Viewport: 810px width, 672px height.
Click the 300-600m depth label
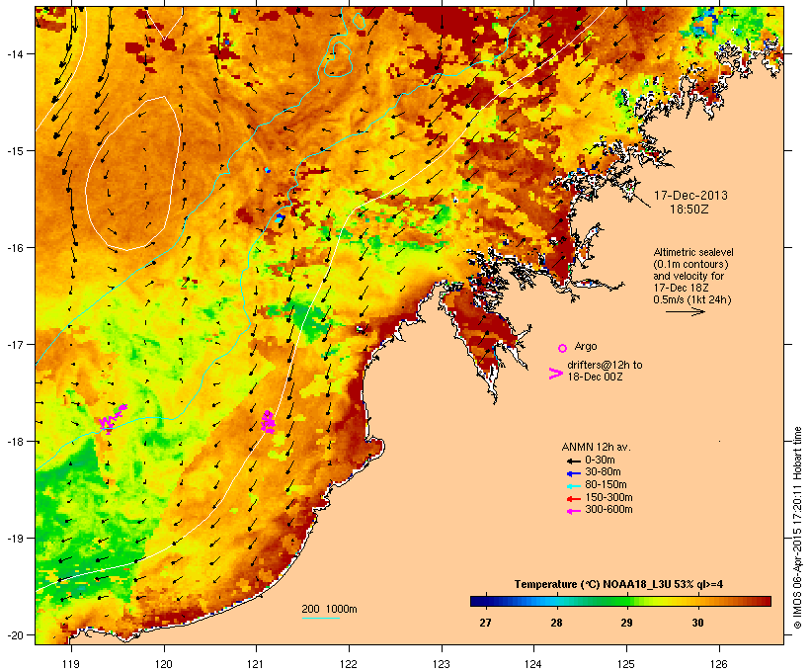click(608, 510)
